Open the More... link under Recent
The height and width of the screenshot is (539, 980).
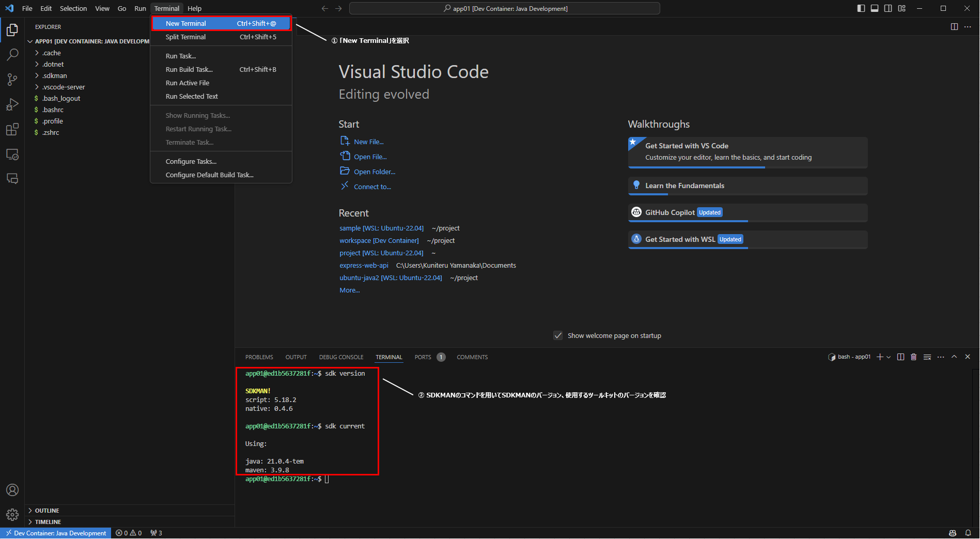click(349, 290)
